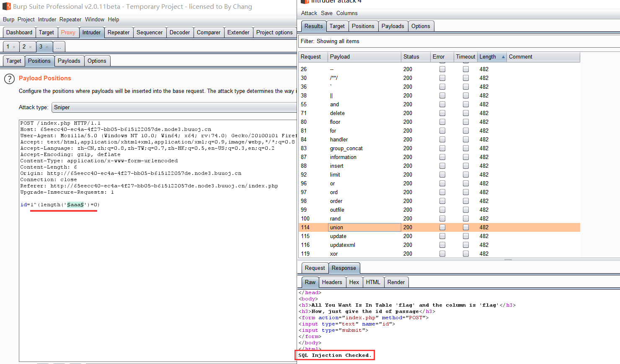
Task: Sort results by the Payload column header
Action: click(x=364, y=57)
